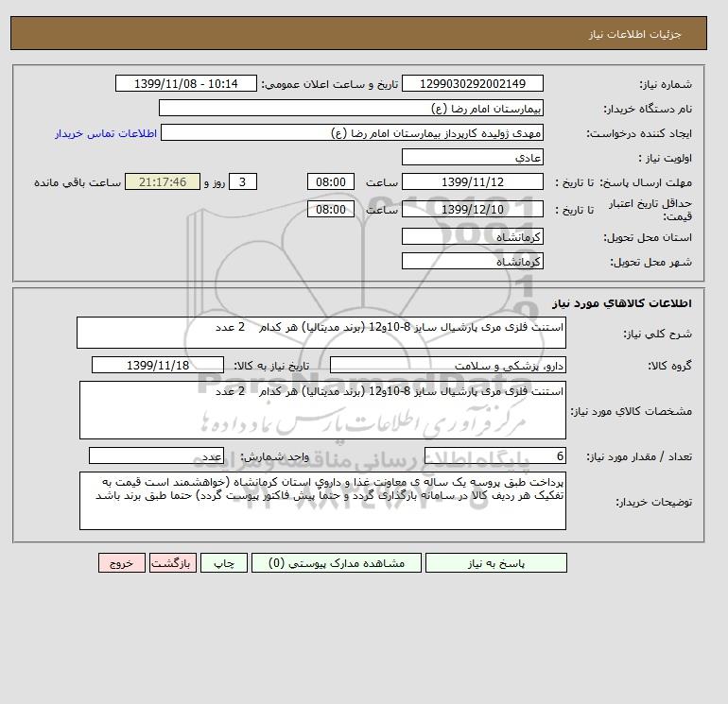
Task: Click the حداقل تاریخ اعتبار قیمت label
Action: point(650,210)
